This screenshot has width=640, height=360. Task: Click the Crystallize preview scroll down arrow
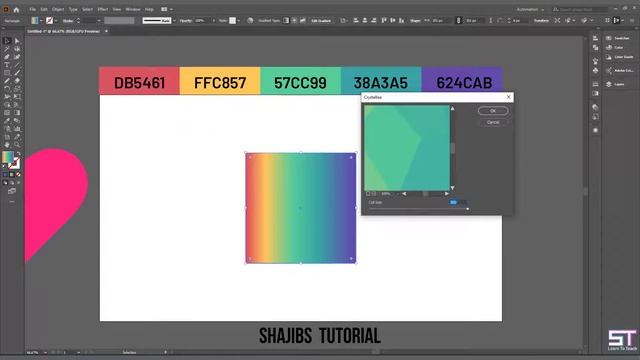tap(452, 188)
